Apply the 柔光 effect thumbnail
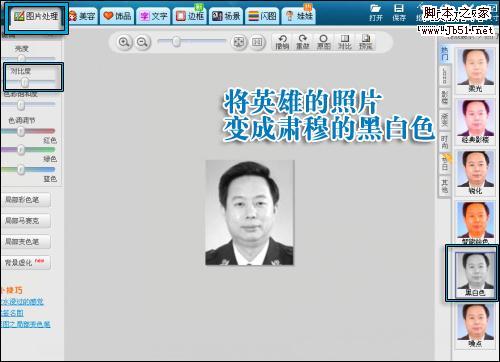500x362 pixels. [x=475, y=71]
